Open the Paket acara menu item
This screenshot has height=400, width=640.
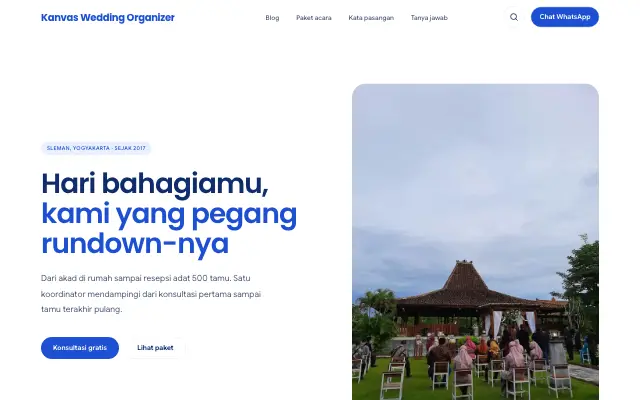pos(313,18)
